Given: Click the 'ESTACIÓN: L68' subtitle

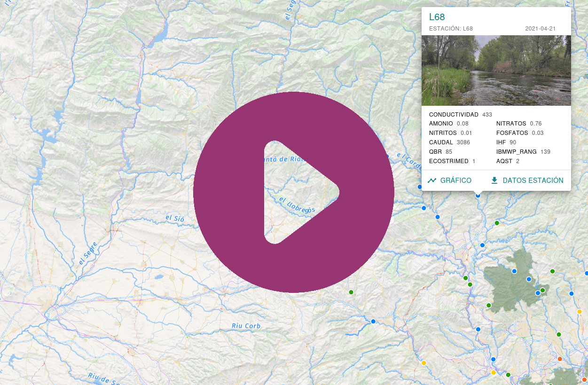Looking at the screenshot, I should 451,29.
